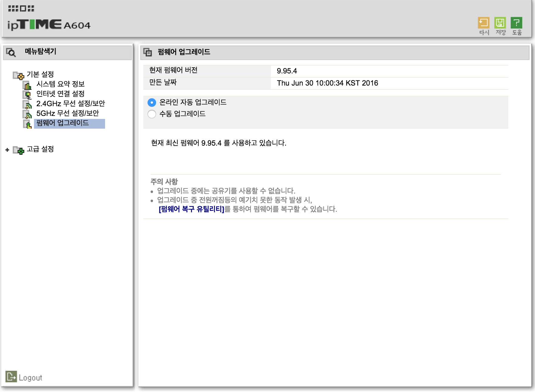Click the 다시 (reload) toolbar icon
The image size is (535, 392).
483,23
